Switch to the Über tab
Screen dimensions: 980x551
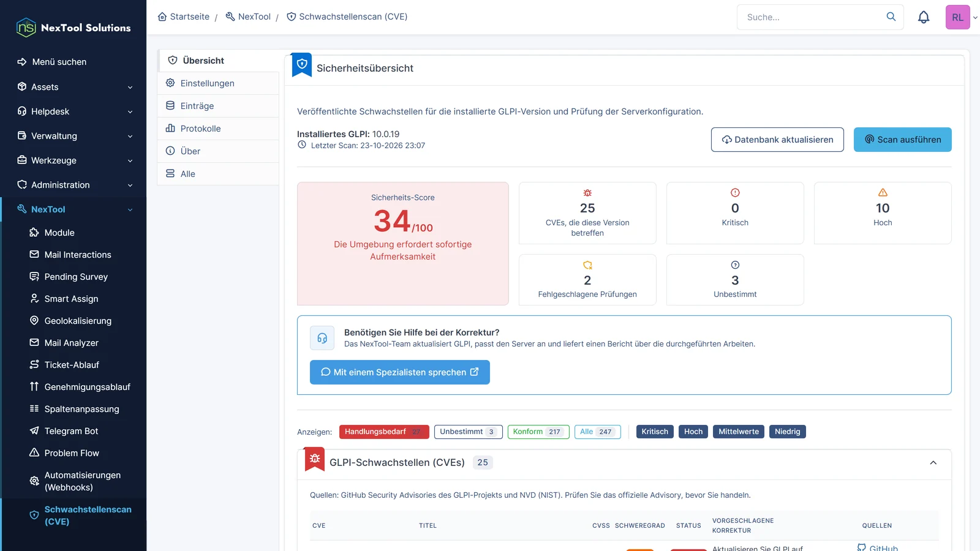[x=218, y=151]
